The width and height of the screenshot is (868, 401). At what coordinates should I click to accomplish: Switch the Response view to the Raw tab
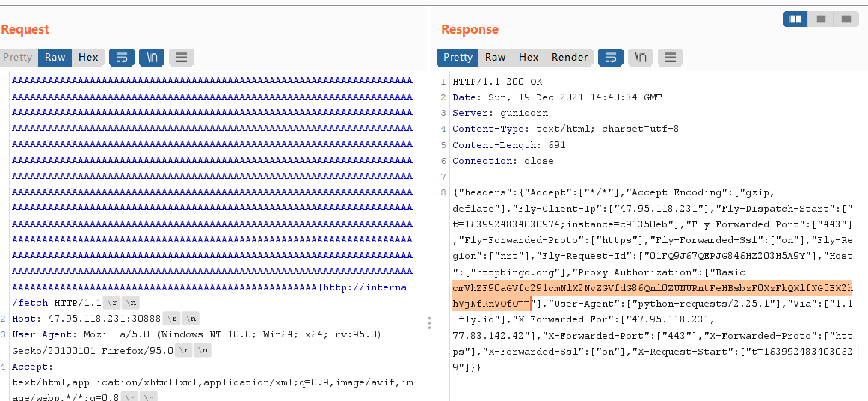pos(495,57)
